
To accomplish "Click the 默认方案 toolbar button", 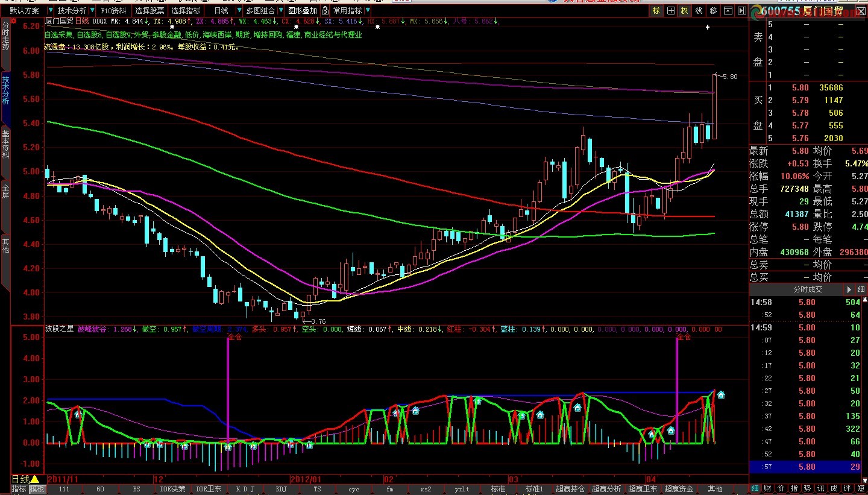I will coord(25,11).
